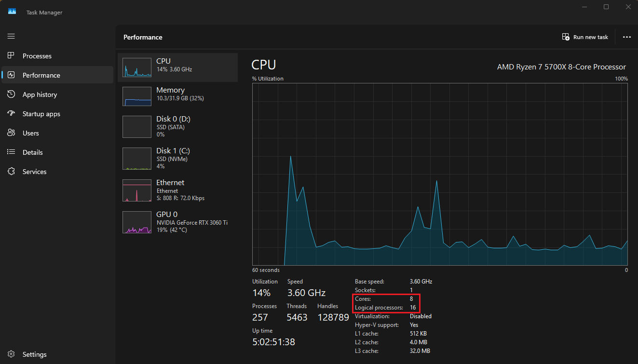The width and height of the screenshot is (638, 364).
Task: Open the Startup apps page
Action: tap(57, 114)
